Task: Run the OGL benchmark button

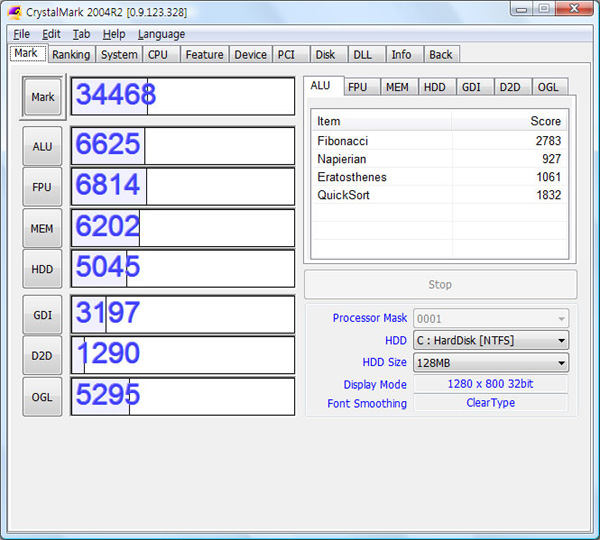Action: click(42, 397)
